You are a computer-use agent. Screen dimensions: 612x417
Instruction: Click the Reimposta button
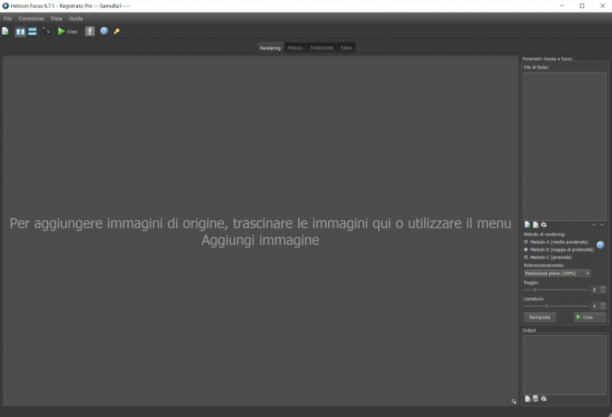[x=539, y=317]
